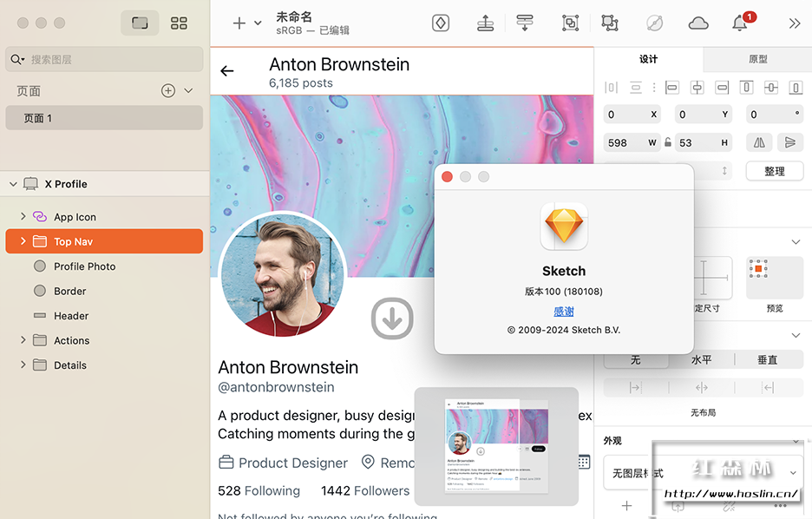Click back arrow in profile header
Image resolution: width=812 pixels, height=519 pixels.
(226, 71)
